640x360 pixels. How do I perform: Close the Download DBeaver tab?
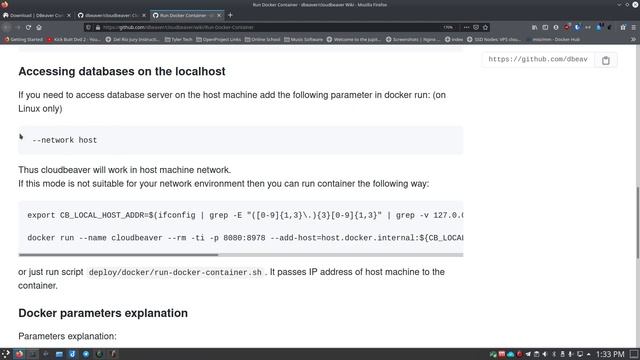tap(69, 16)
